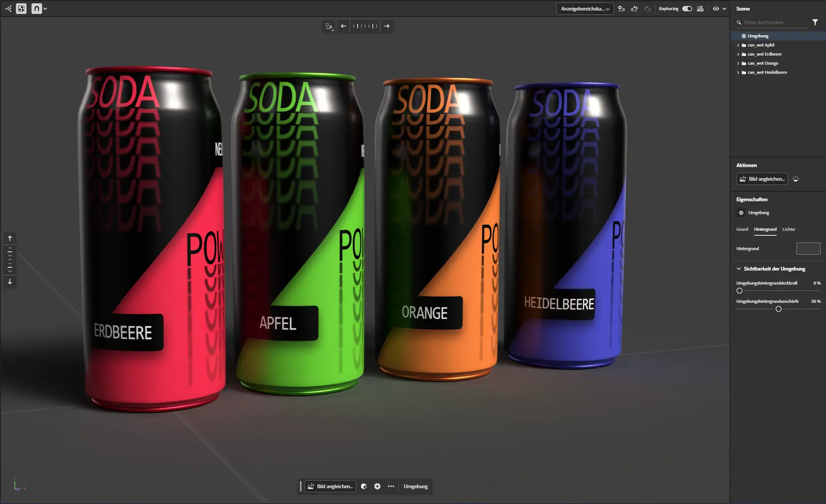
Task: Switch to the Grund tab
Action: [742, 229]
